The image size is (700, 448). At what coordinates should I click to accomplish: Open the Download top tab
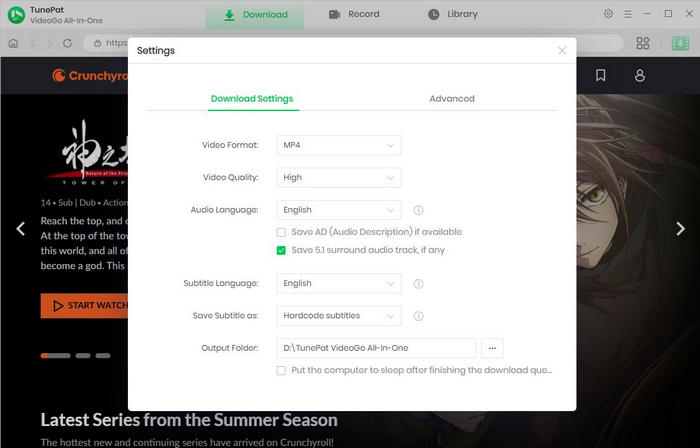coord(255,15)
